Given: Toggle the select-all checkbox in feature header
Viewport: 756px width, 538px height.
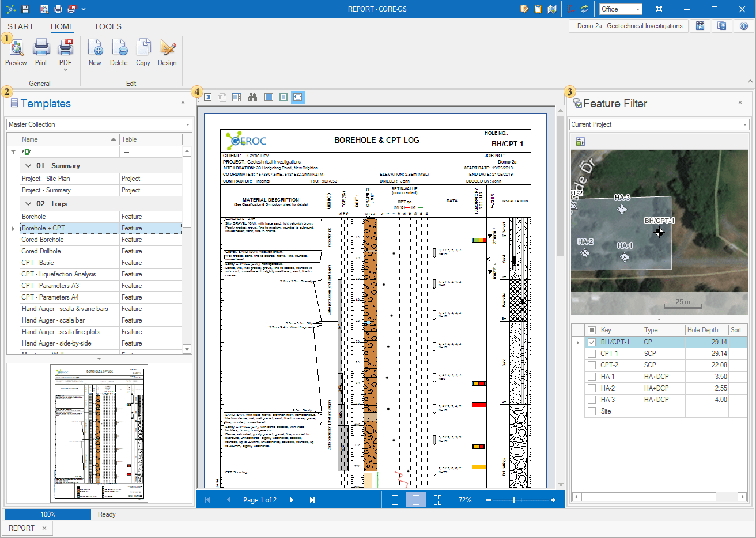Looking at the screenshot, I should [x=592, y=330].
